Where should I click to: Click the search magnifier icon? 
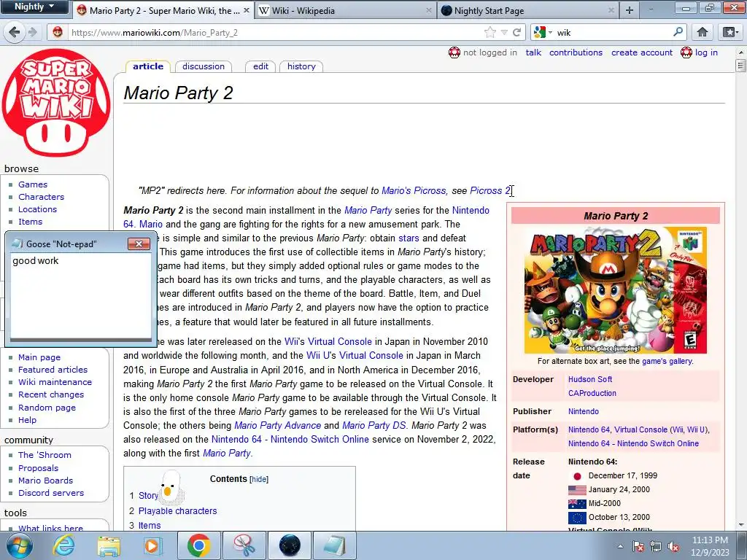(x=678, y=32)
